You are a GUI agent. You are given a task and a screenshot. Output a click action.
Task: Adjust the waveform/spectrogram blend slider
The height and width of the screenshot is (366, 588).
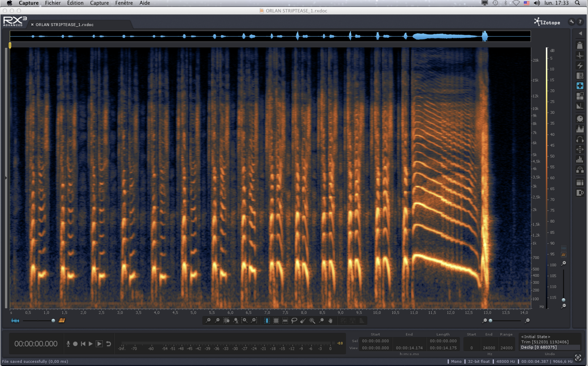pyautogui.click(x=53, y=321)
